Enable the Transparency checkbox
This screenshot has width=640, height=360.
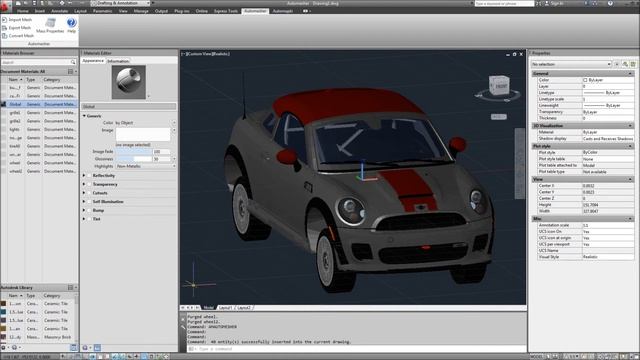tap(89, 184)
